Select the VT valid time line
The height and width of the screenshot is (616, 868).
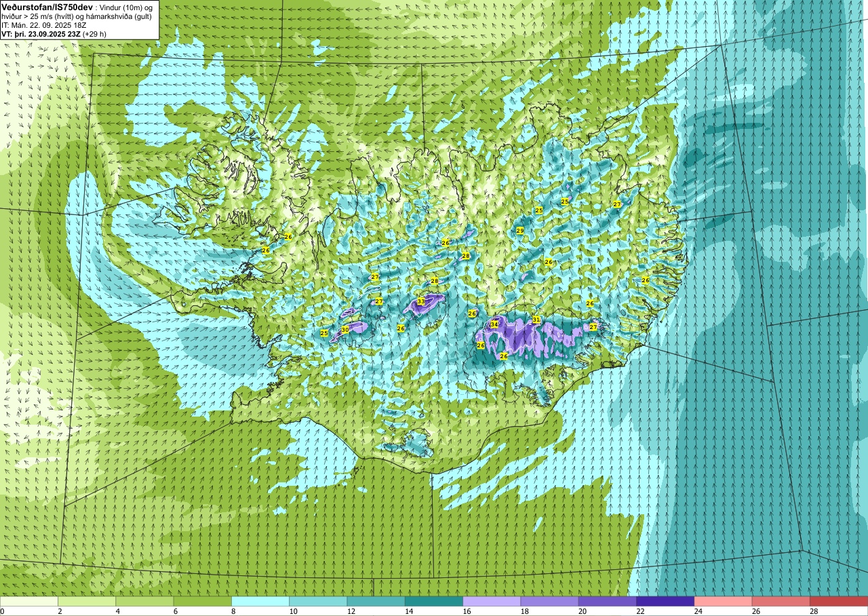[54, 33]
